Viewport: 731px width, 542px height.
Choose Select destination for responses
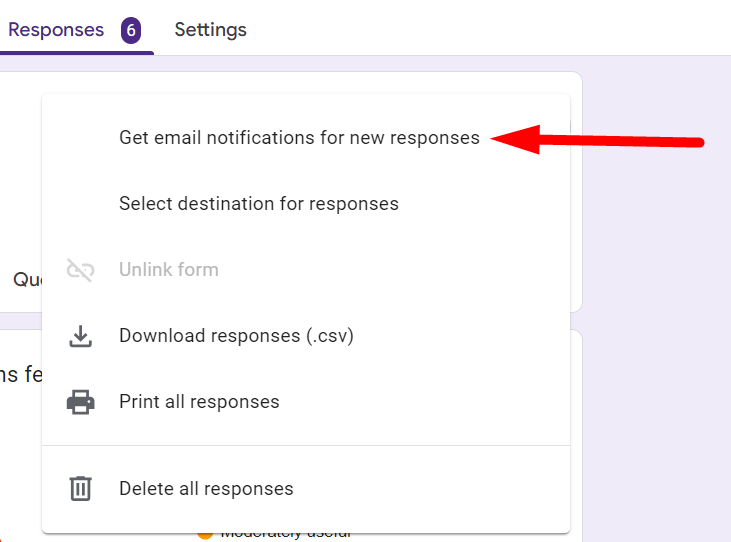[x=258, y=204]
